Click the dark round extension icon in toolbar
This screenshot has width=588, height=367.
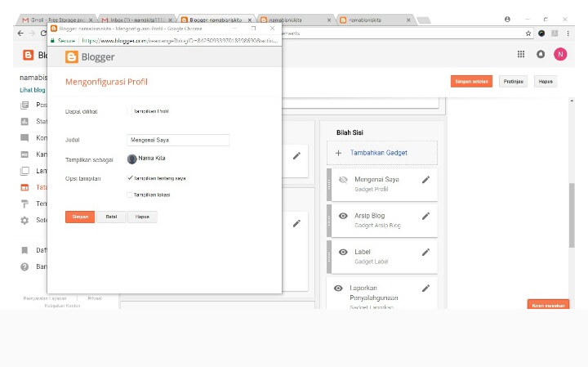(x=541, y=34)
